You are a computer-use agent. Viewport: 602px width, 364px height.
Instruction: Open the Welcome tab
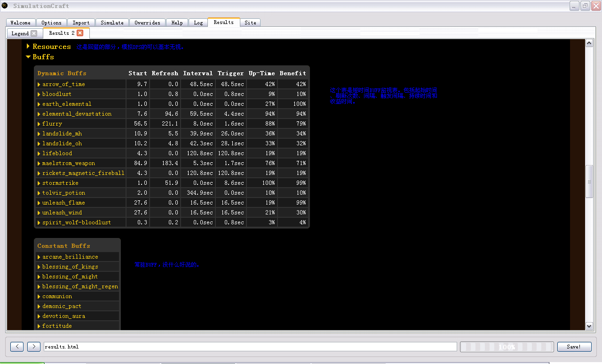[x=20, y=23]
